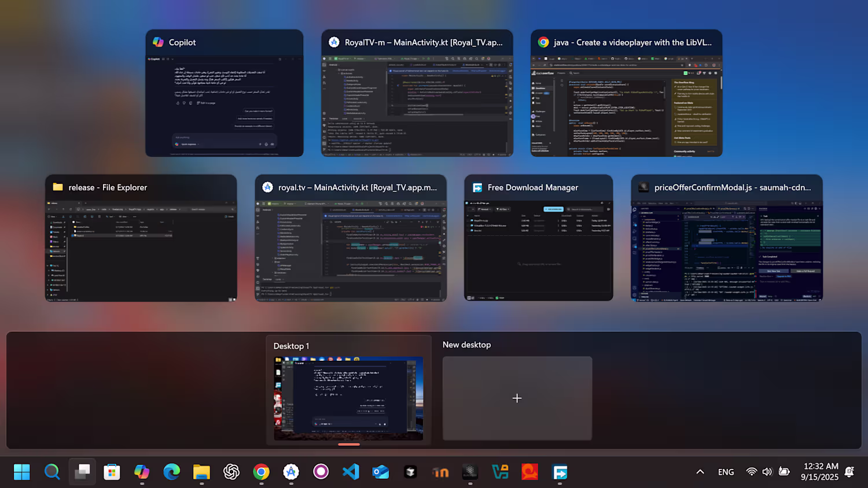Switch to the Copilot window thumbnail

coord(225,93)
